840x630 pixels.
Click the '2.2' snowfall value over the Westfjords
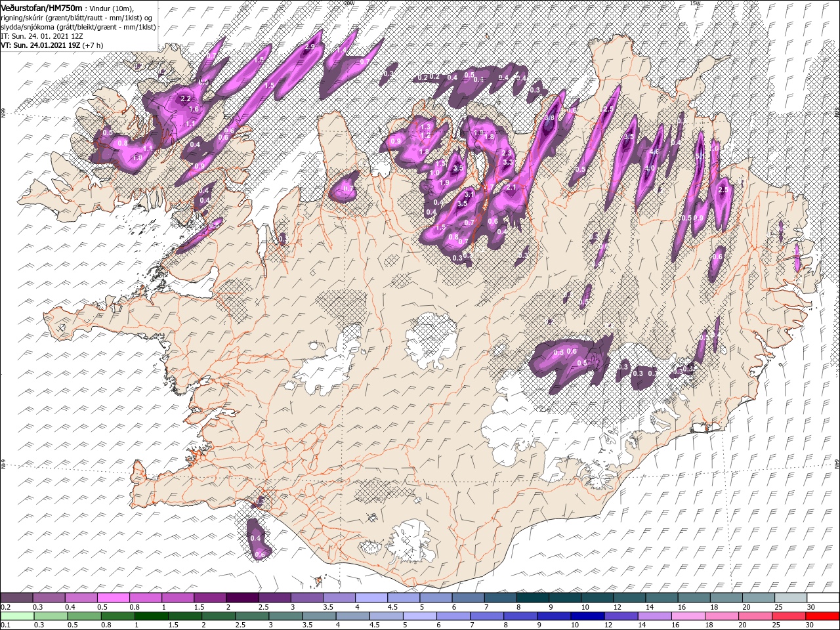coord(185,98)
